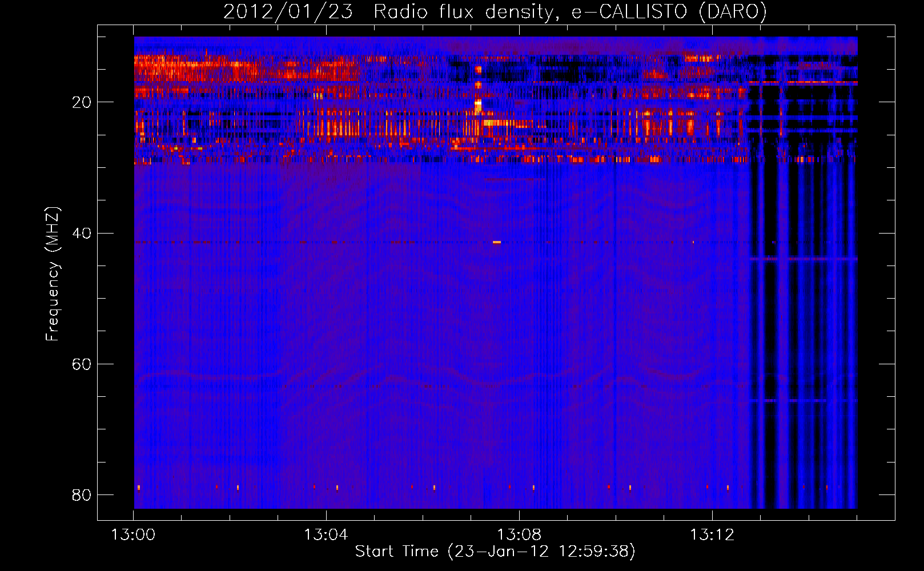Click the 13:12 time axis label

(712, 534)
